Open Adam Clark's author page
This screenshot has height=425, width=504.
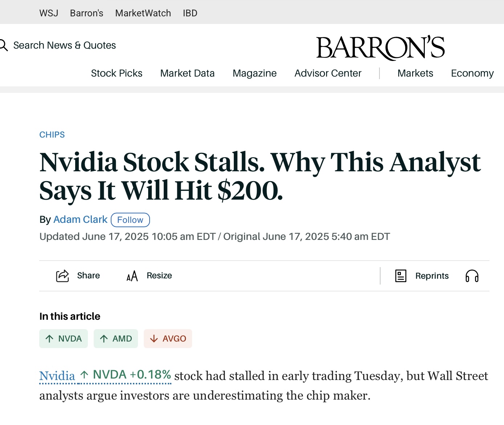[80, 220]
